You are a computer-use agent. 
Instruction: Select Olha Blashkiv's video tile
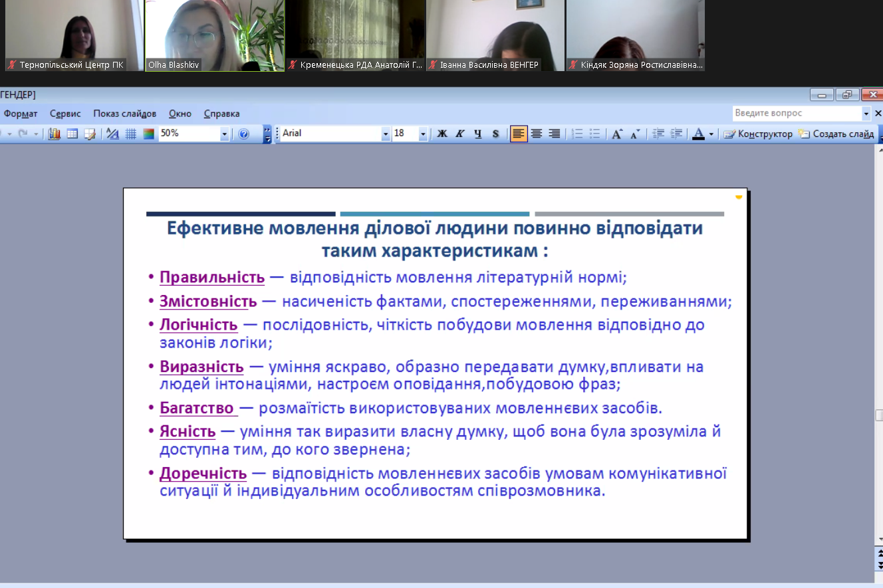214,35
